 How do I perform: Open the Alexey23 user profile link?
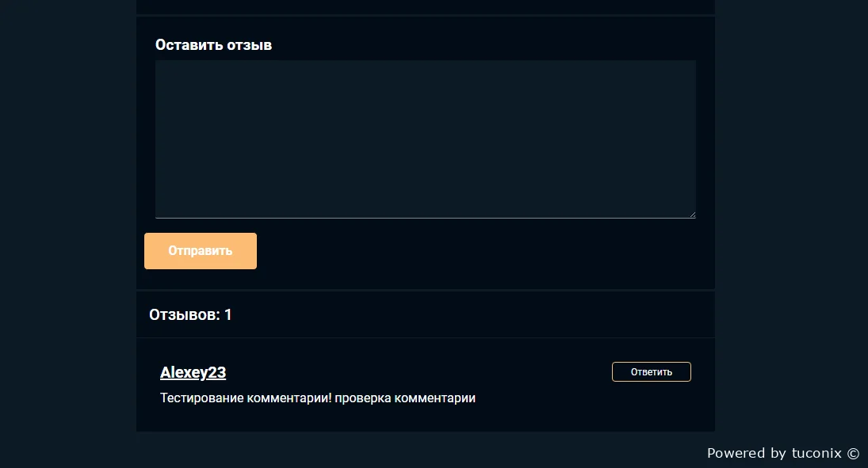(x=193, y=372)
